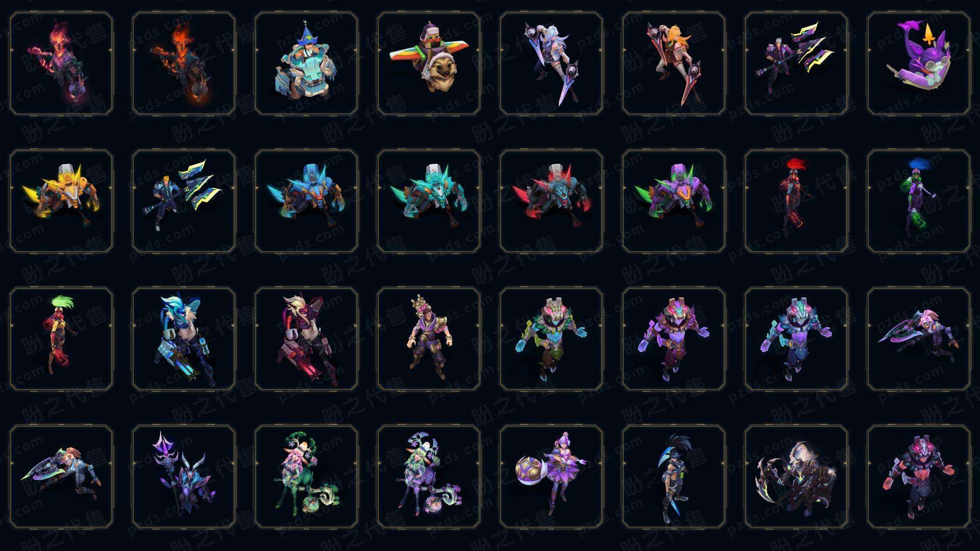Select the yellow mecha beast skin
This screenshot has height=551, width=980.
pos(61,201)
